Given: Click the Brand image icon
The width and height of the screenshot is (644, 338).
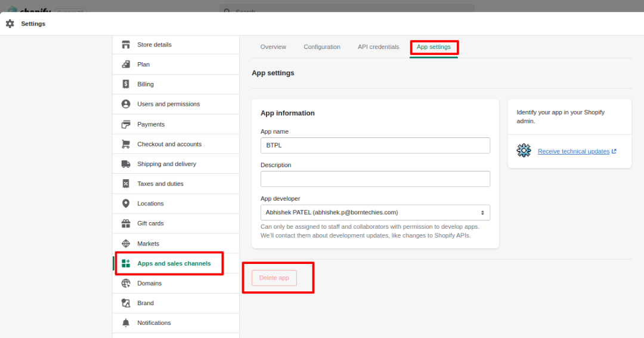Looking at the screenshot, I should coord(126,303).
